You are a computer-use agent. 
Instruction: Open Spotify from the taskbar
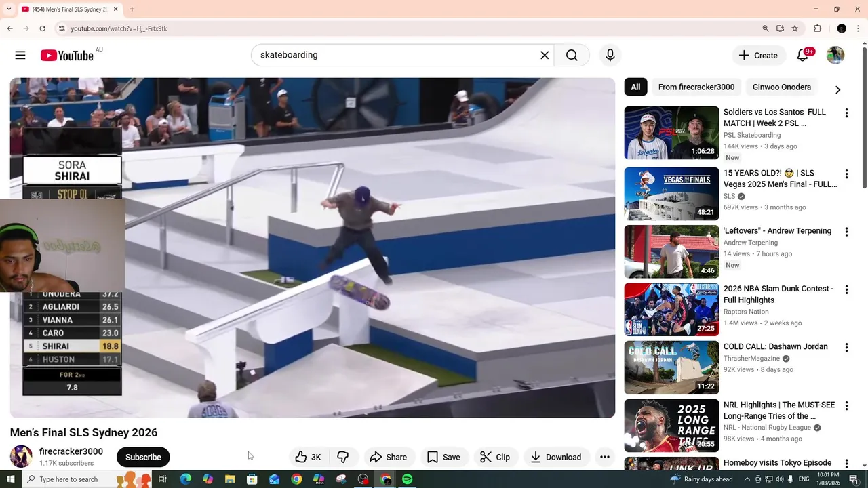pos(407,479)
